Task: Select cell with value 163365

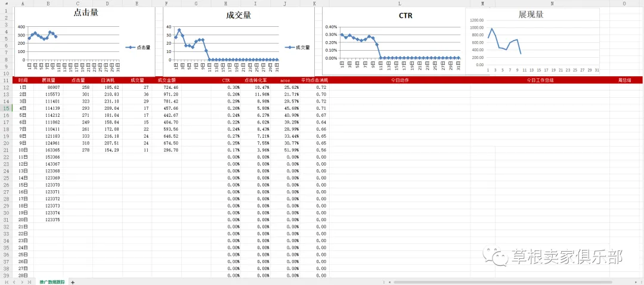Action: pyautogui.click(x=48, y=150)
